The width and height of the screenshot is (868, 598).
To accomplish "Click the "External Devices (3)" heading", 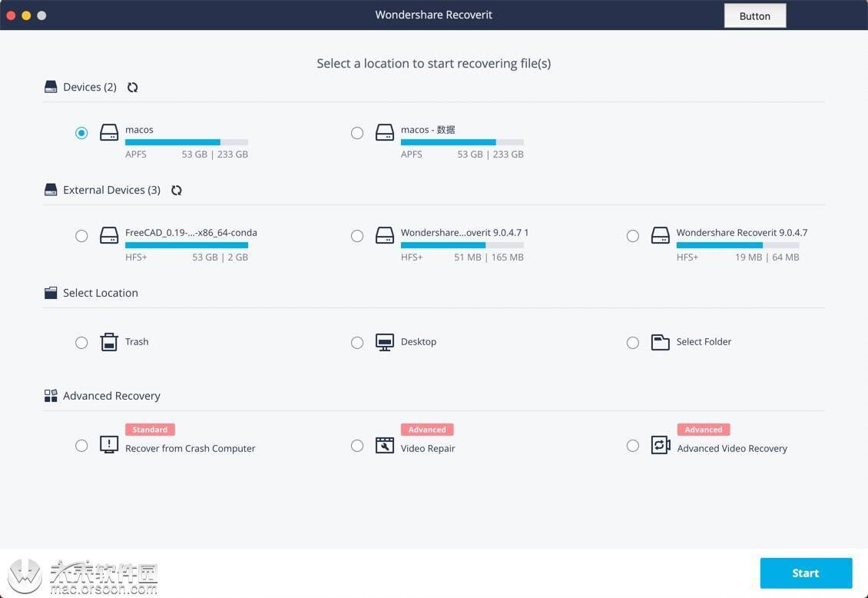I will (x=112, y=190).
